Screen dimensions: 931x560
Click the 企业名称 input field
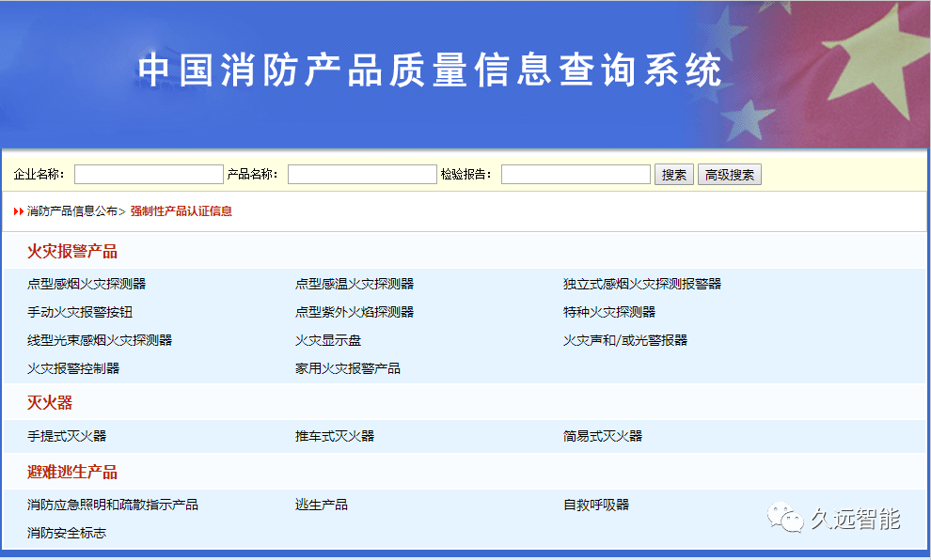(149, 175)
